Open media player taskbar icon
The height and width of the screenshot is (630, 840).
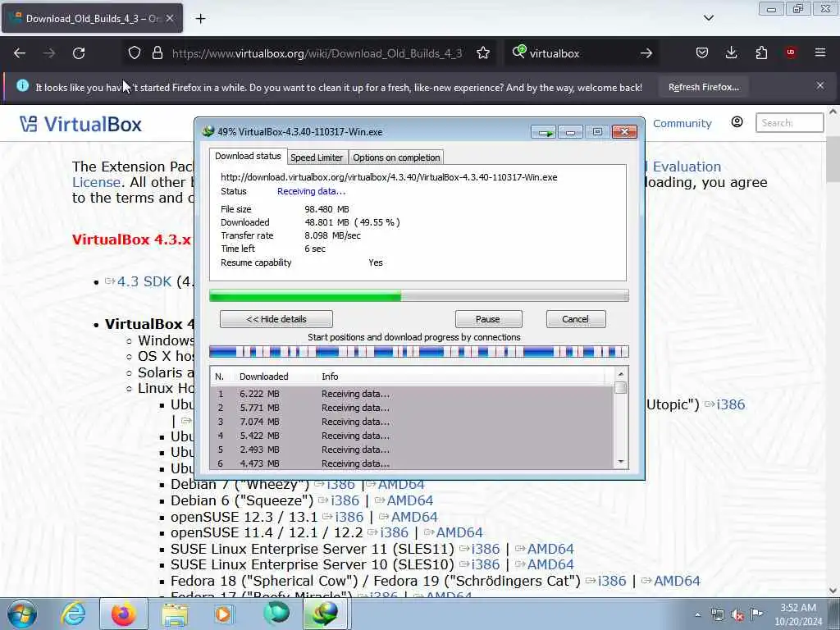(x=223, y=614)
